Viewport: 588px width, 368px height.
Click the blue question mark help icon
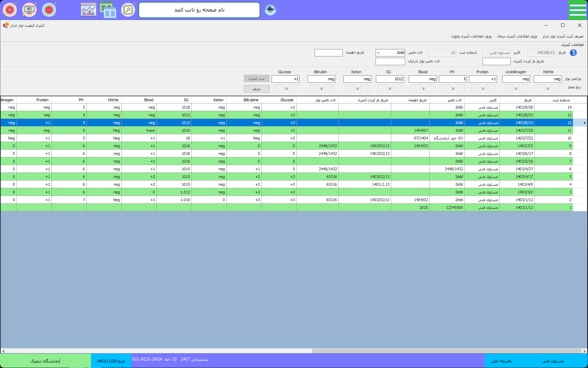pos(573,53)
